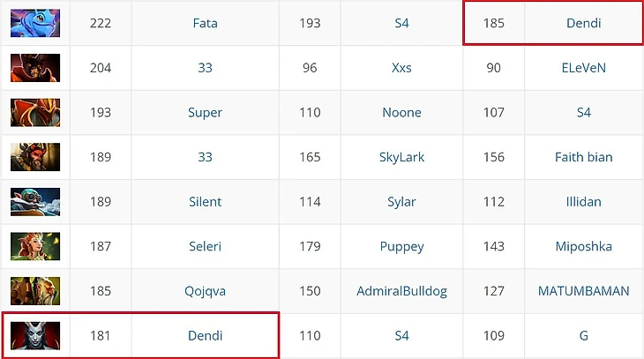Open the Enchantress hero icon beside 187
This screenshot has width=644, height=359.
(x=35, y=246)
